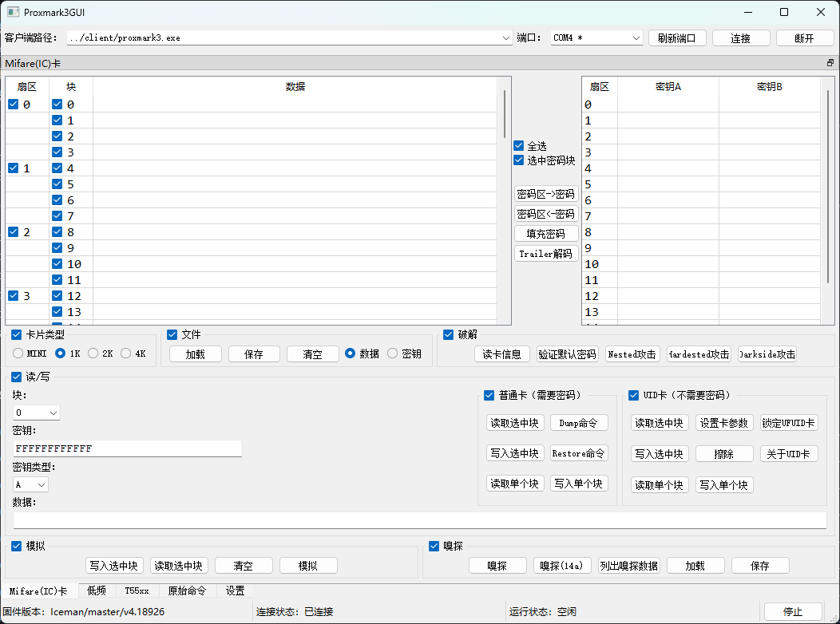The image size is (840, 624).
Task: Toggle the 选中密码块 checkbox
Action: [x=518, y=160]
